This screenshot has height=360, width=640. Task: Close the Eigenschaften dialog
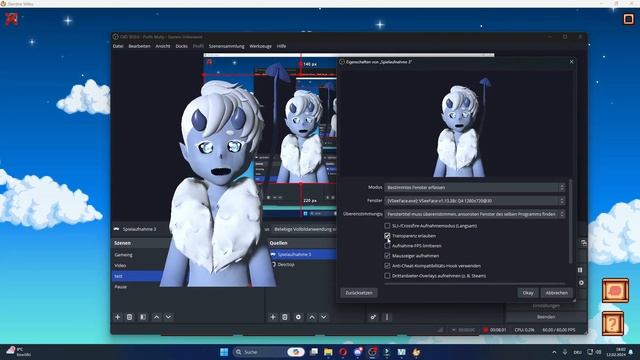click(x=571, y=62)
